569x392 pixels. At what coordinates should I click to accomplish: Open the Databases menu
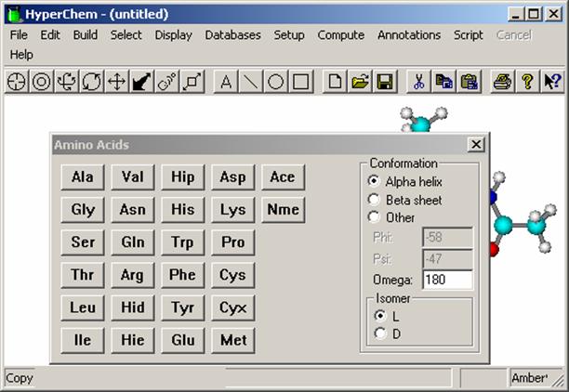(233, 35)
